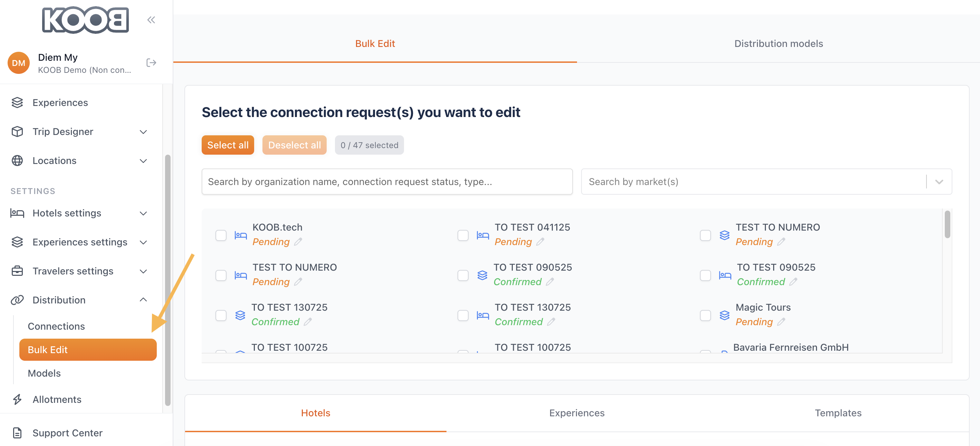Collapse the Distribution section chevron
This screenshot has width=980, height=446.
[143, 300]
